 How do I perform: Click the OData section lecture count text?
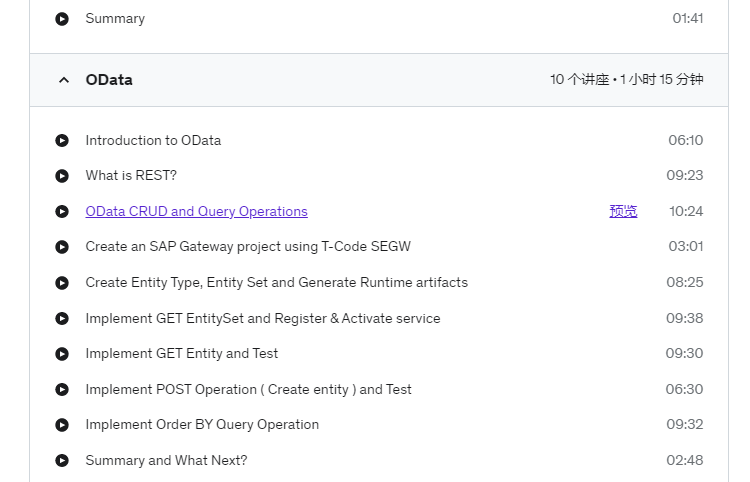pyautogui.click(x=627, y=79)
